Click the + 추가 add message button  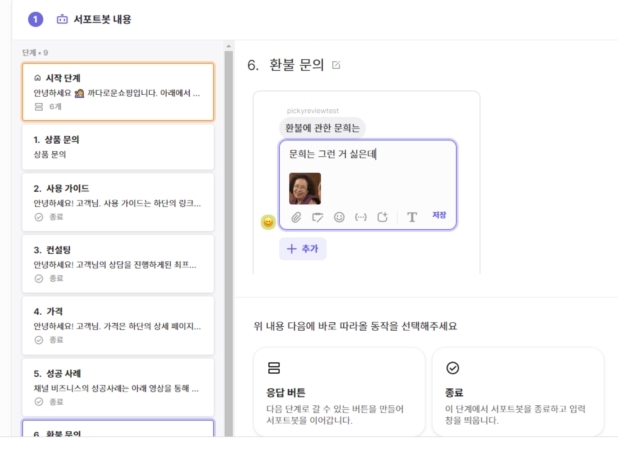point(303,249)
